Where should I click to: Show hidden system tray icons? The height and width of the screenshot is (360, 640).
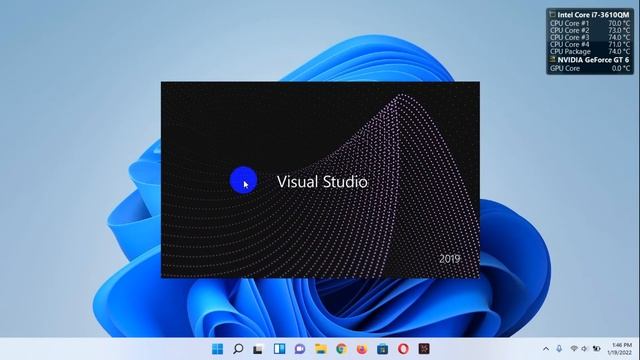click(546, 349)
